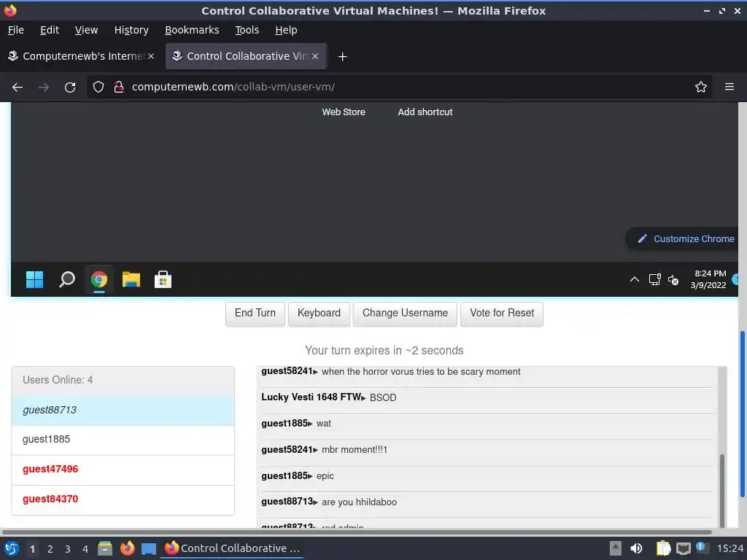Switch to the Computernewb's Internet tab
This screenshot has height=560, width=747.
tap(81, 56)
